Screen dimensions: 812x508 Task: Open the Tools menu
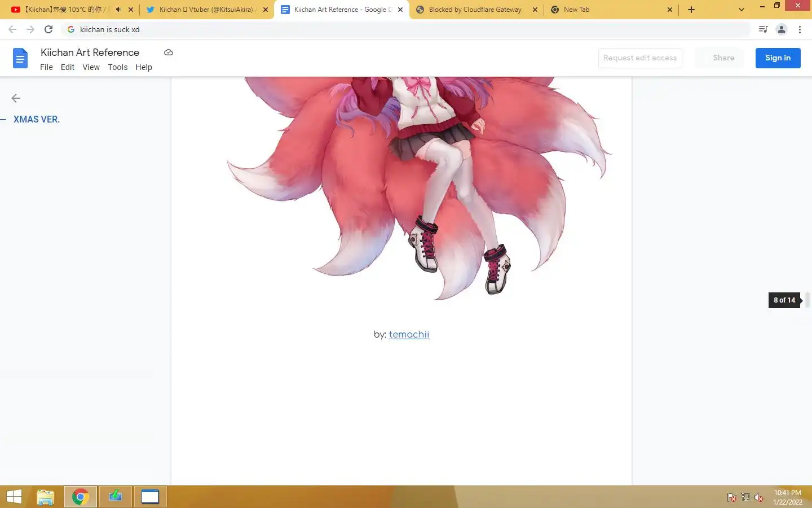point(118,67)
